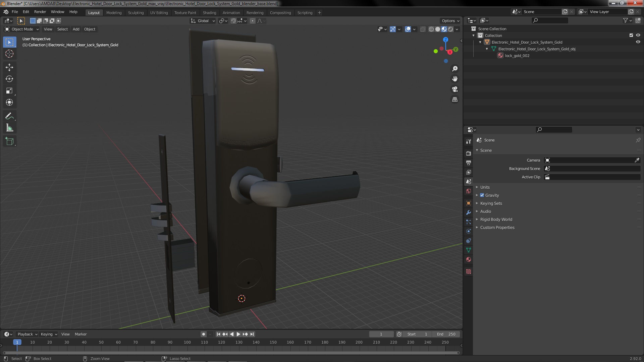This screenshot has width=644, height=362.
Task: Toggle auto keying record button
Action: 203,334
